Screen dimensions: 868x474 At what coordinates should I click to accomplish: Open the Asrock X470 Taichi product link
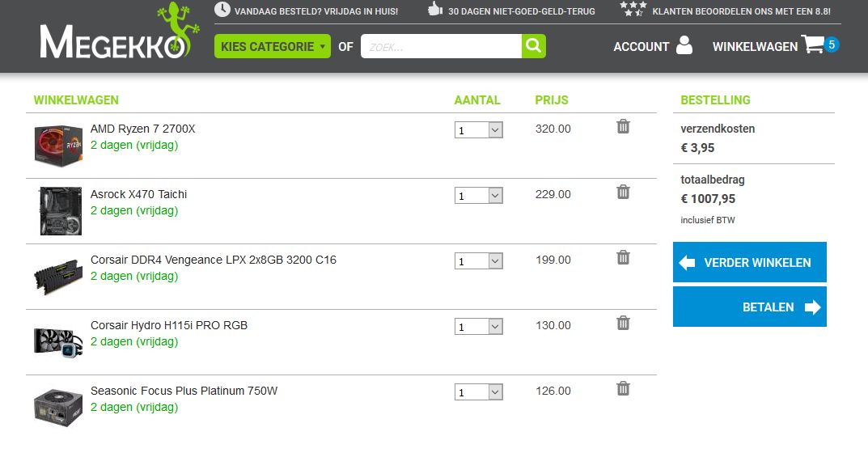[138, 194]
